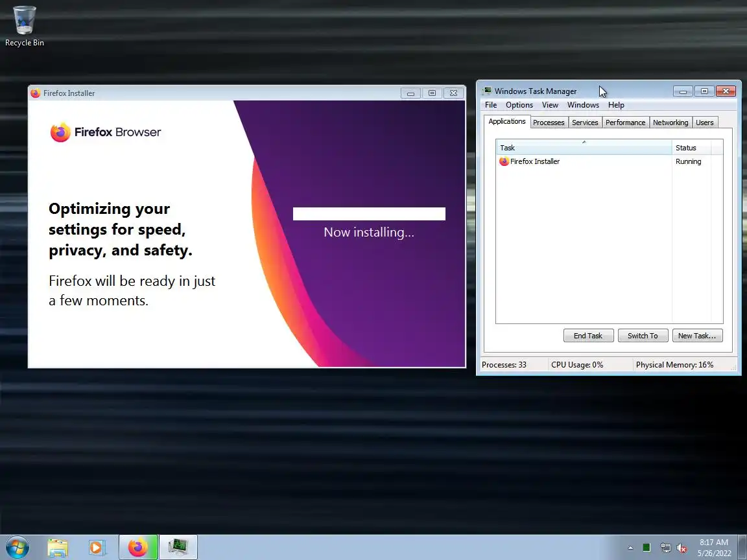Viewport: 747px width, 560px height.
Task: Click the CPU Usage: 0% status entry
Action: pyautogui.click(x=577, y=365)
